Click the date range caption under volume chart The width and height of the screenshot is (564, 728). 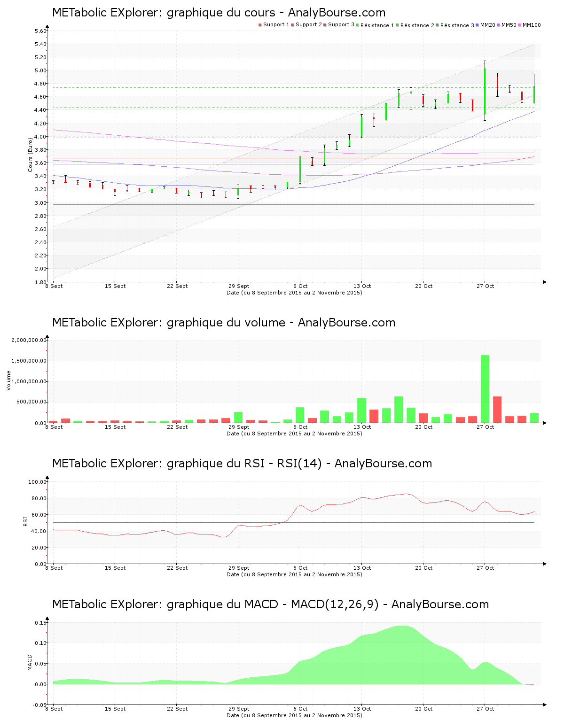294,434
